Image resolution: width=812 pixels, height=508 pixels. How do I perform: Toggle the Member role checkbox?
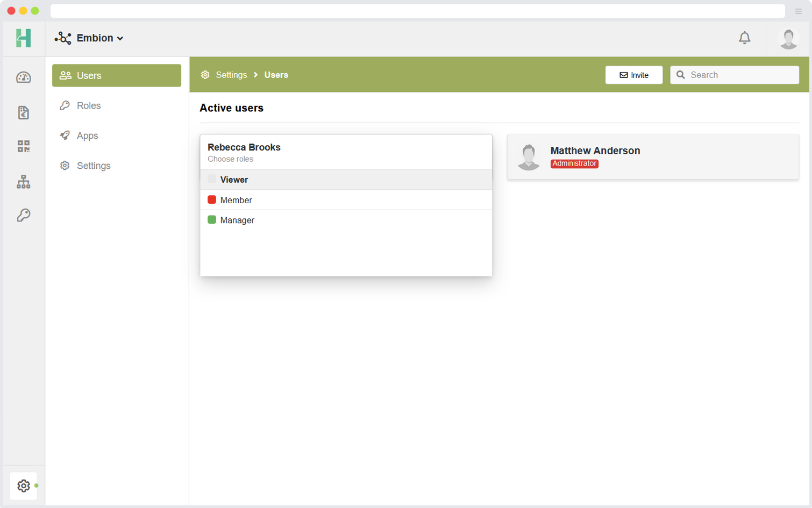click(x=212, y=200)
